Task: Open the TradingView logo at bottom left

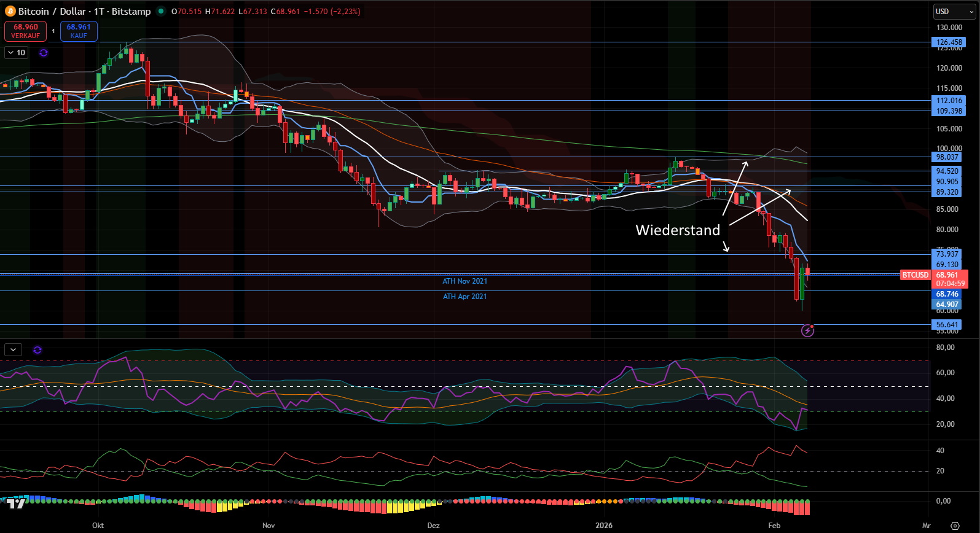Action: 16,504
